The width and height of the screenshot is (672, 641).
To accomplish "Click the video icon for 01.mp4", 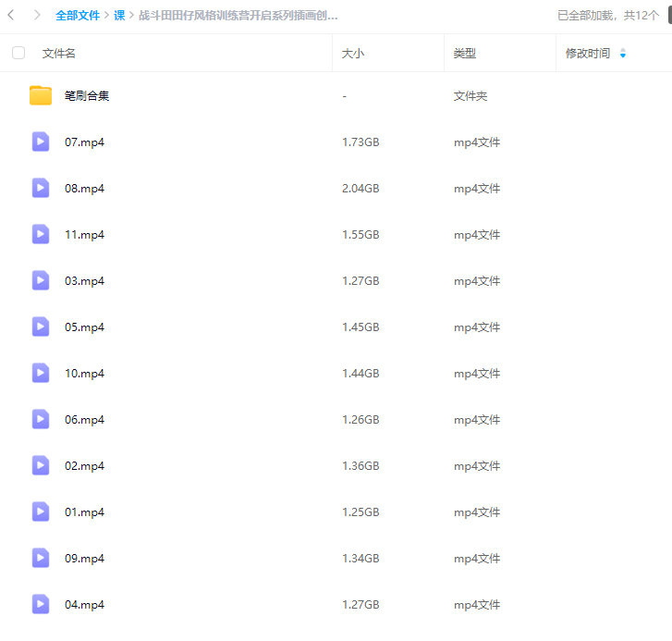I will [41, 512].
